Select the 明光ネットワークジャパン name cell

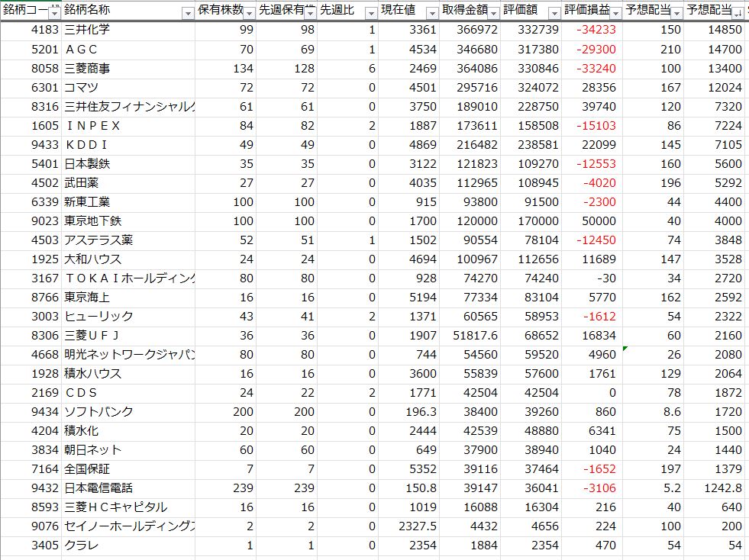click(128, 355)
